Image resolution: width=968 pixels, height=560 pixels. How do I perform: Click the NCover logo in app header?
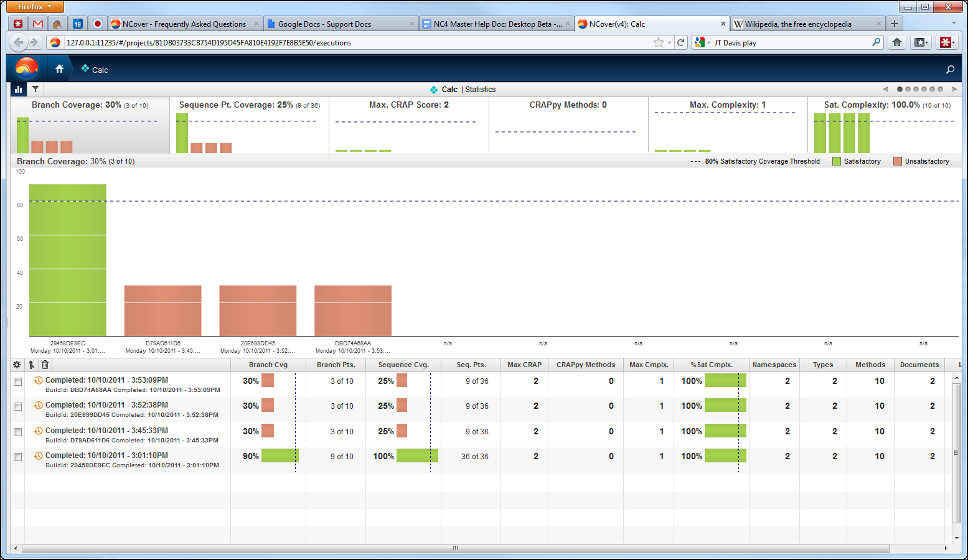pyautogui.click(x=27, y=68)
